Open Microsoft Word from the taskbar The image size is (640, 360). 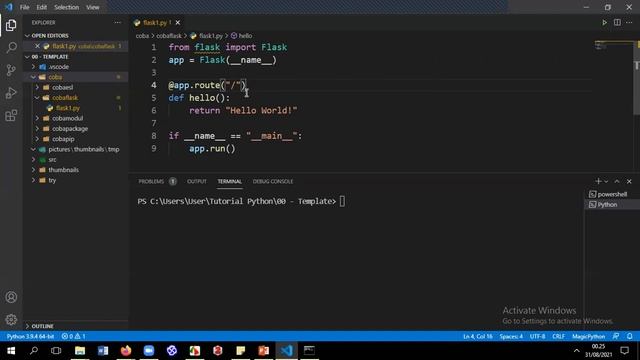[x=103, y=351]
